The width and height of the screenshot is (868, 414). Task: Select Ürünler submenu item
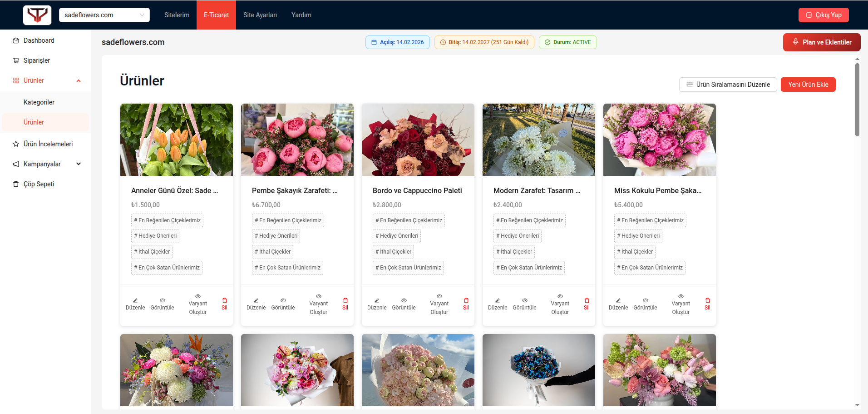pyautogui.click(x=45, y=122)
